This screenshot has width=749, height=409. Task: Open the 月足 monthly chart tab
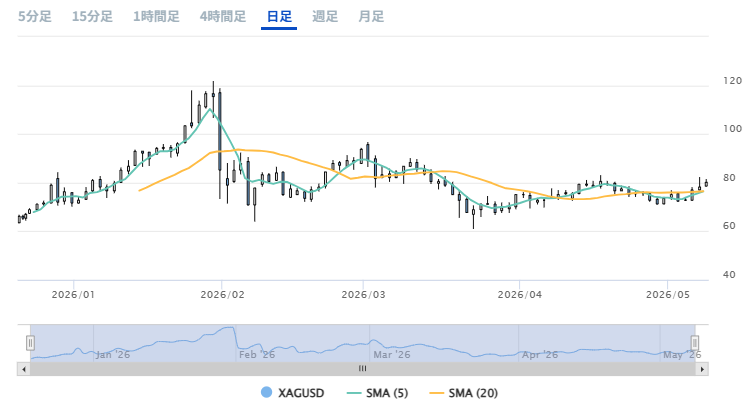pos(371,17)
